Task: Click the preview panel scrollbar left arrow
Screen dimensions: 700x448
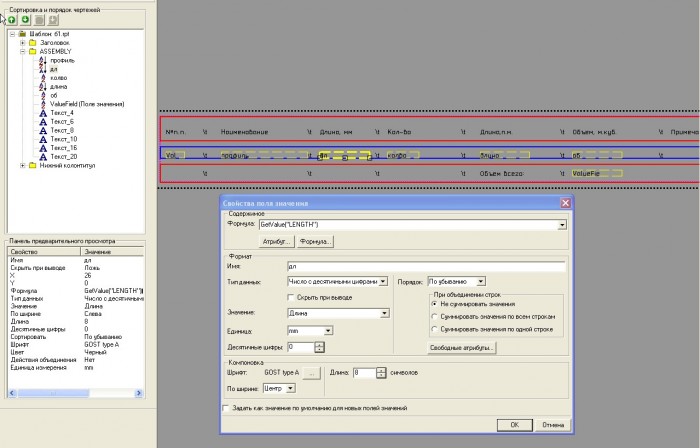Action: [12, 393]
